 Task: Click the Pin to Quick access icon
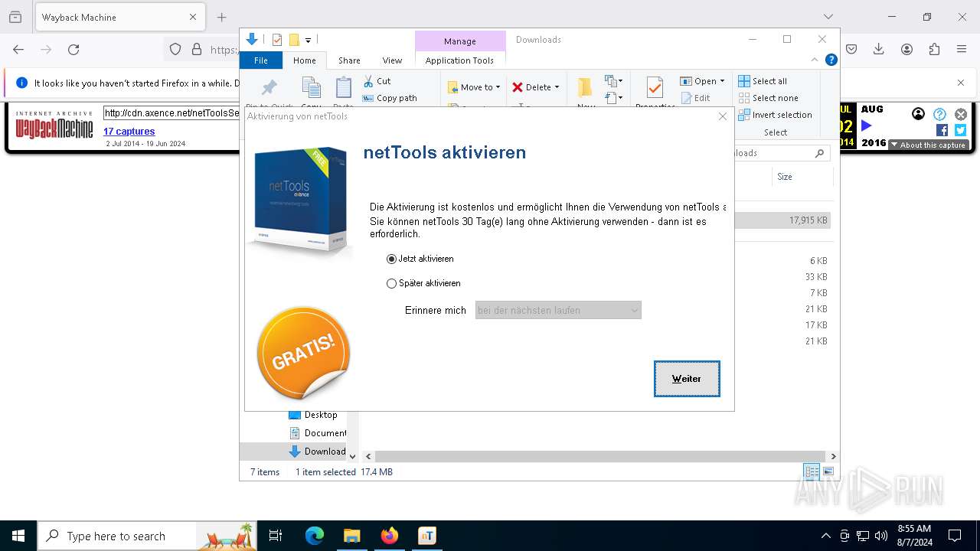(269, 87)
